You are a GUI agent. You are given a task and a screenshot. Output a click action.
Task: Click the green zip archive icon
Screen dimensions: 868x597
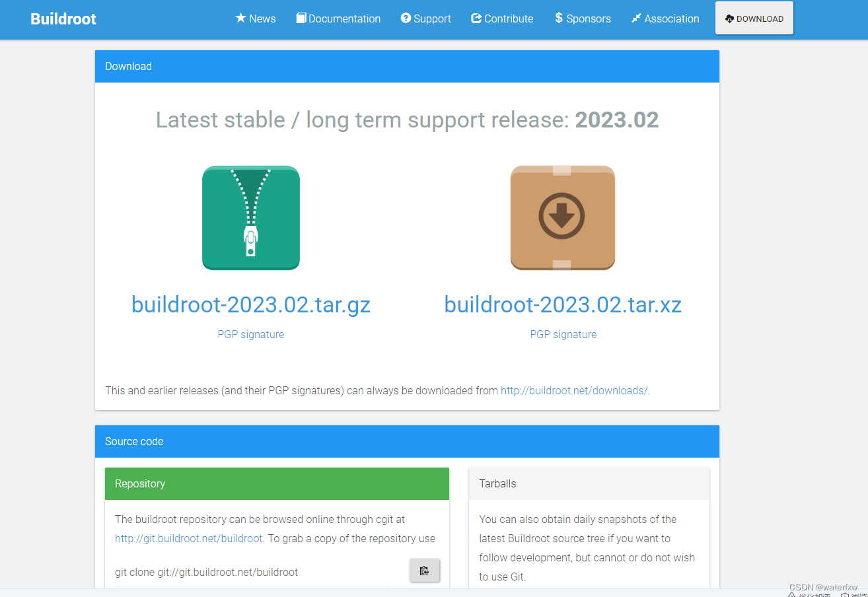pyautogui.click(x=251, y=218)
